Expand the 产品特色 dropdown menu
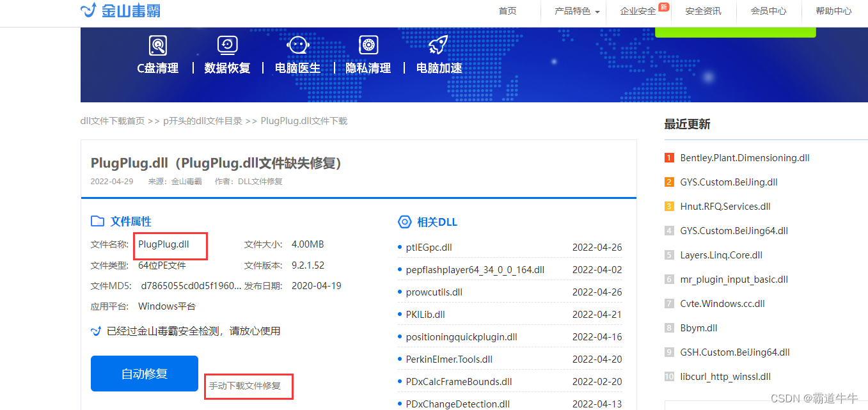The height and width of the screenshot is (410, 868). tap(577, 11)
